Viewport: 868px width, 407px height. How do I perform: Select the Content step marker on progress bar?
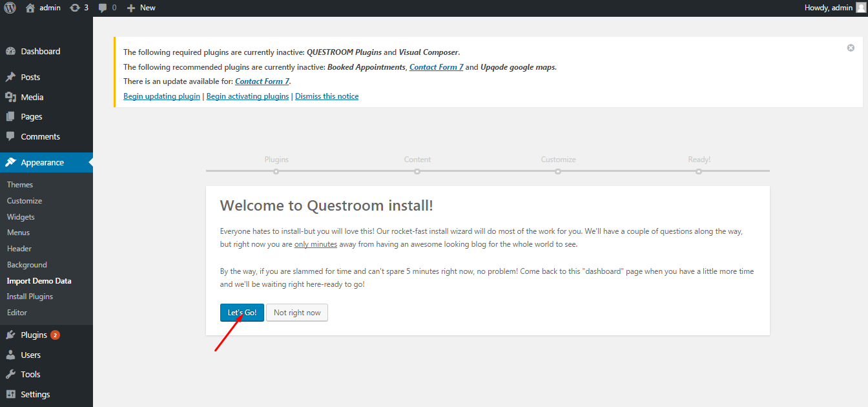[417, 171]
